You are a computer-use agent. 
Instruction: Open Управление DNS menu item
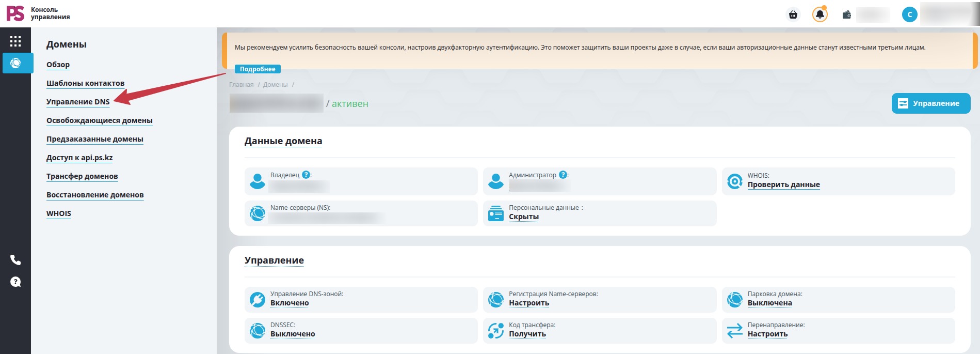[78, 102]
